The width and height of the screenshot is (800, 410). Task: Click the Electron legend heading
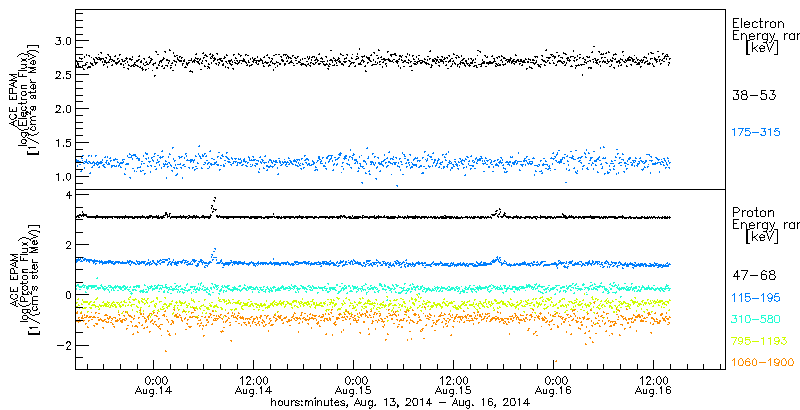coord(759,23)
